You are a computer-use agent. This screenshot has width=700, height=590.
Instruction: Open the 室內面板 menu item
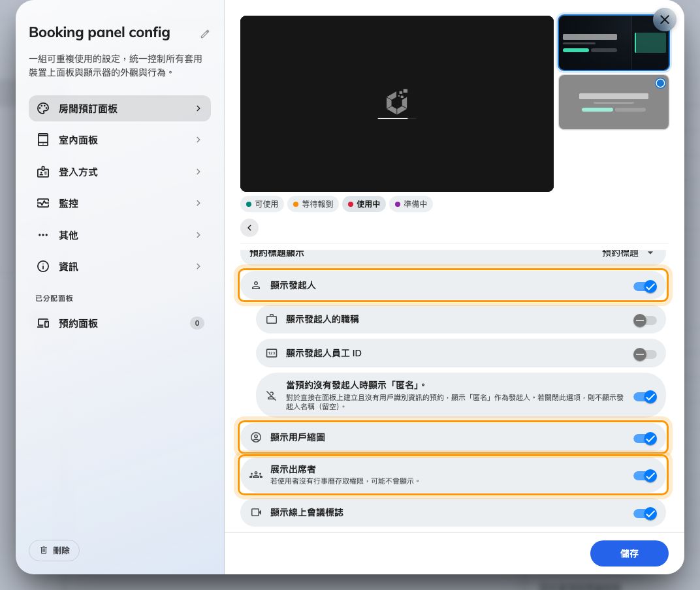coord(119,140)
